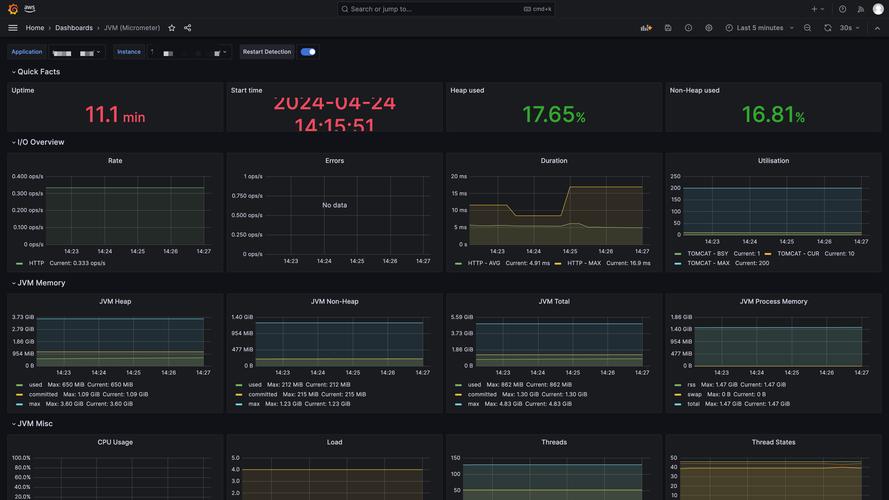The height and width of the screenshot is (500, 889).
Task: Click the JVM Process Memory panel title
Action: (x=773, y=302)
